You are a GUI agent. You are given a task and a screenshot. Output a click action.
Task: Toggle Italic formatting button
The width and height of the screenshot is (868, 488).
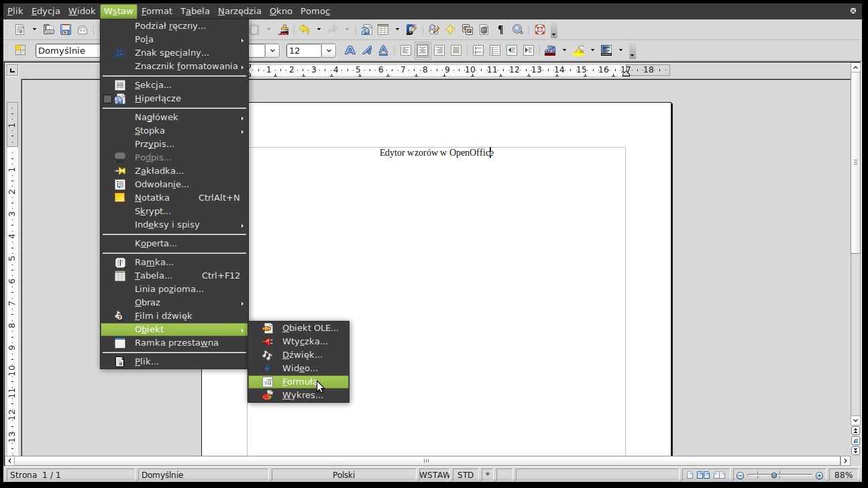(367, 50)
